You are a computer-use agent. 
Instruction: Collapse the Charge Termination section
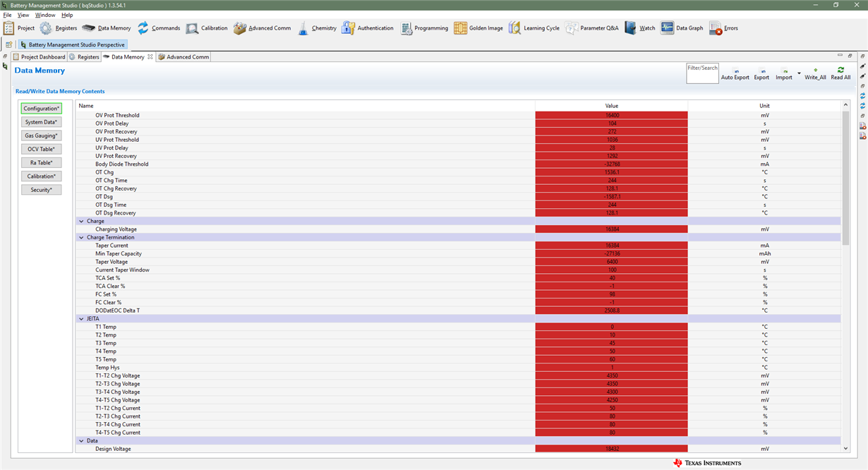tap(81, 237)
